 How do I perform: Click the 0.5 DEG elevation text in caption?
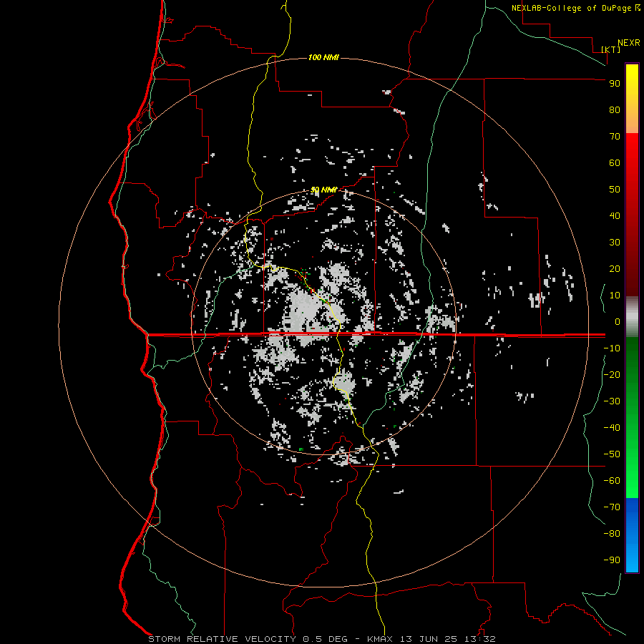(326, 639)
